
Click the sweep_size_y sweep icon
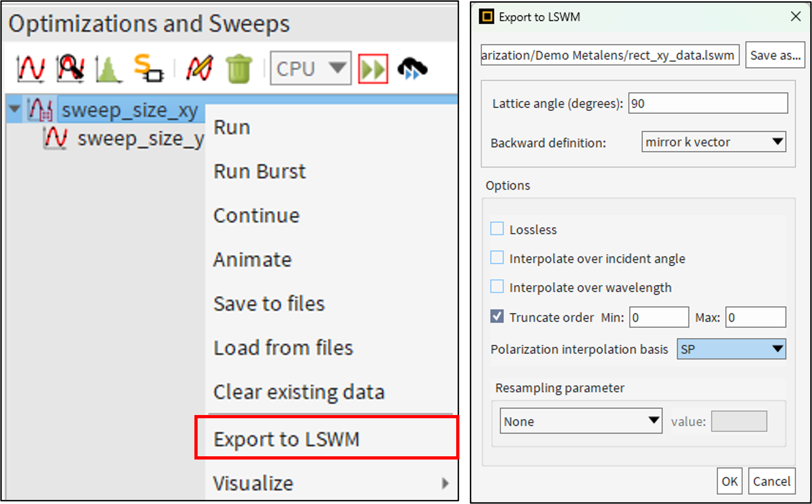tap(55, 138)
